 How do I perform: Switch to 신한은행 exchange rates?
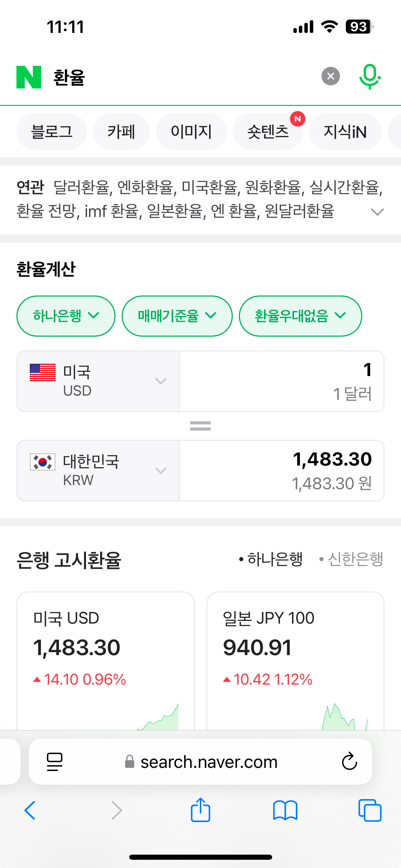(x=351, y=559)
